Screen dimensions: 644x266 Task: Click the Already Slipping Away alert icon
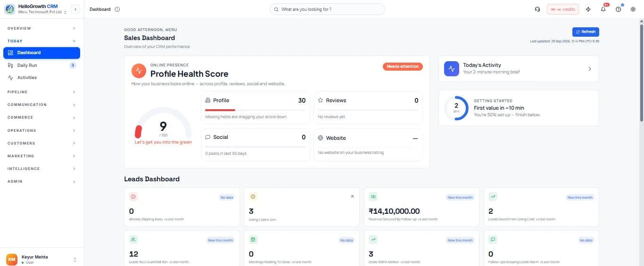tap(133, 197)
